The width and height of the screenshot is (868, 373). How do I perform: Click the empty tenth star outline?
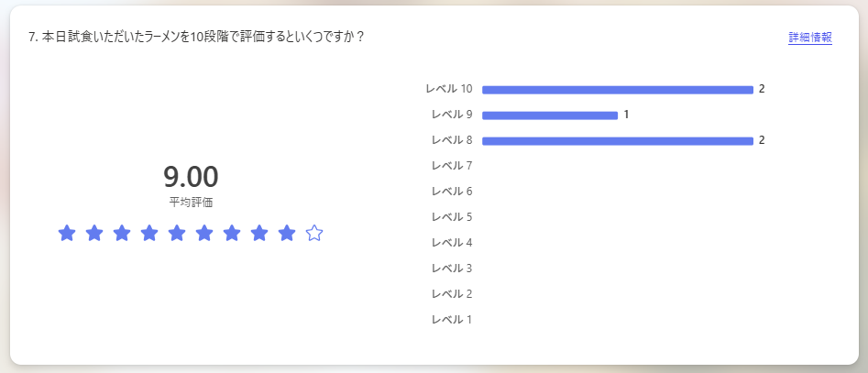[x=313, y=233]
